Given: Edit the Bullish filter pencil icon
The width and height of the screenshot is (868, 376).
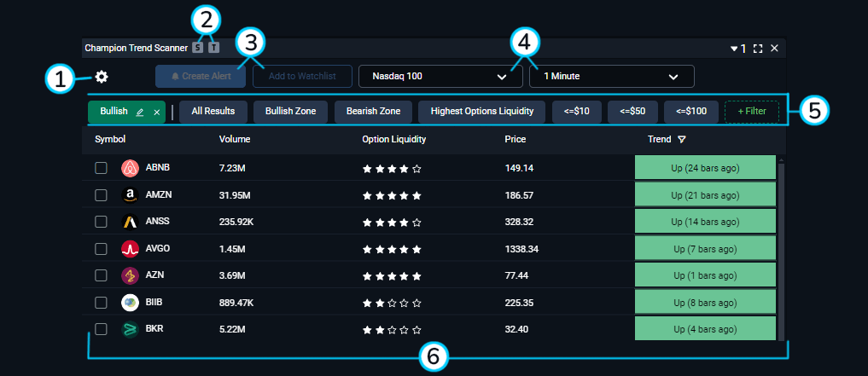Looking at the screenshot, I should pos(139,112).
